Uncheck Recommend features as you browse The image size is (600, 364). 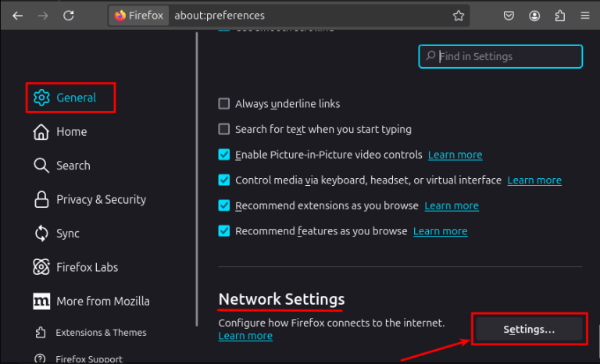[224, 231]
